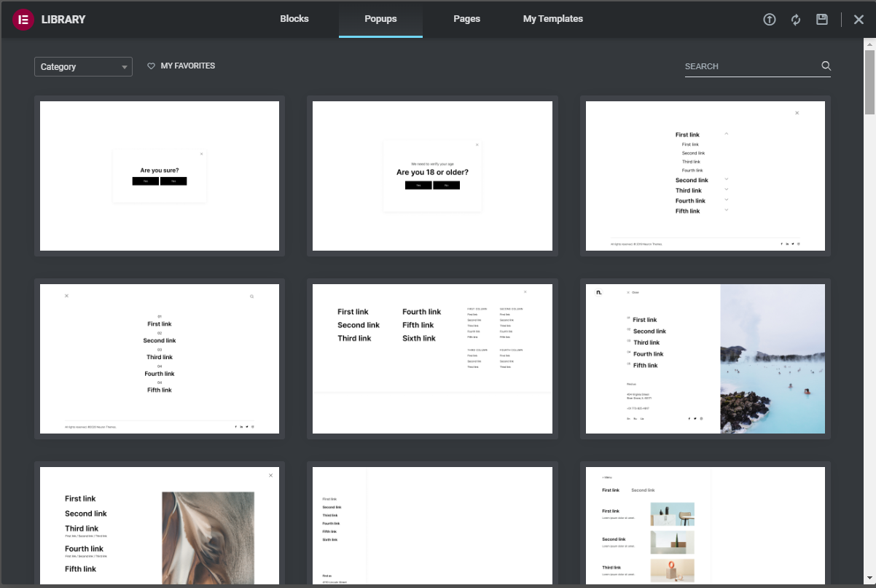
Task: Go to the My Templates tab
Action: [553, 19]
